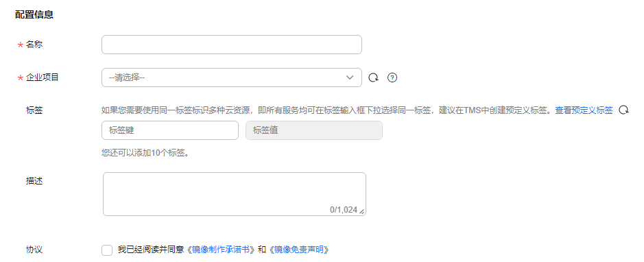This screenshot has height=262, width=644.
Task: Tick the 协议 agreement checkbox
Action: click(107, 250)
